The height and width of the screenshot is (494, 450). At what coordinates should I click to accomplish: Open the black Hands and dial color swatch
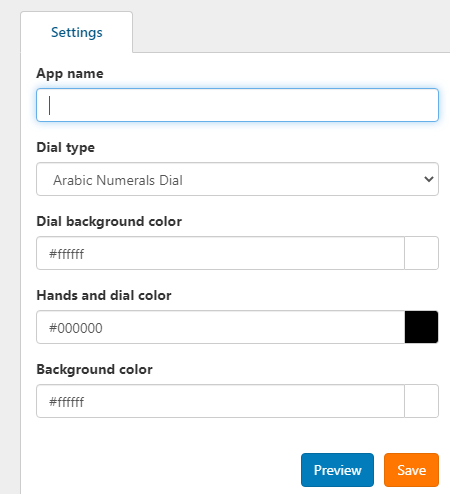[x=422, y=327]
